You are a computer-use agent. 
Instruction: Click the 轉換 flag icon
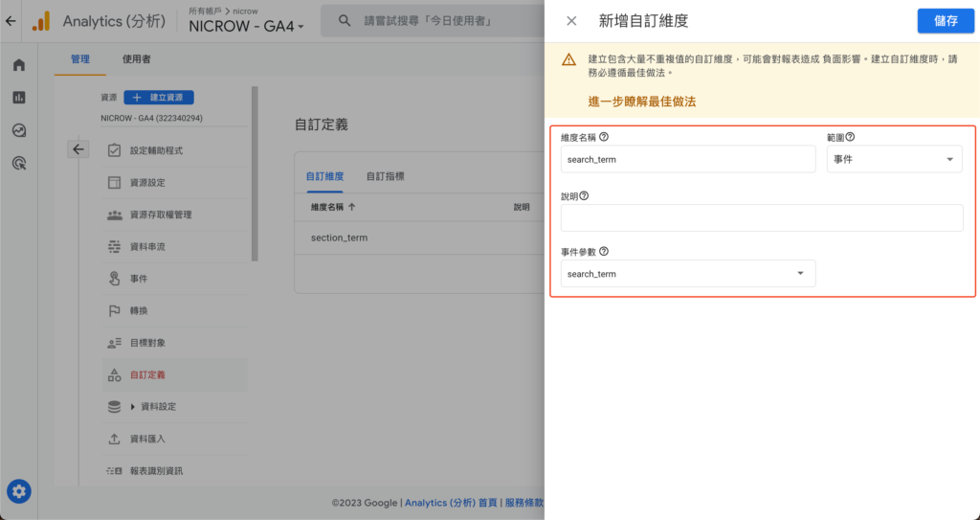pyautogui.click(x=114, y=310)
